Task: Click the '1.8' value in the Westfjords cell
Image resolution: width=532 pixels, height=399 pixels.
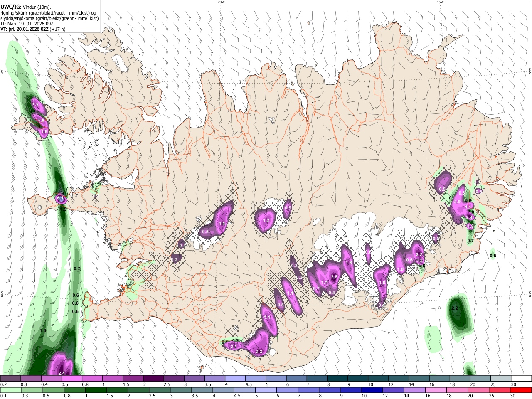Action: tap(44, 131)
